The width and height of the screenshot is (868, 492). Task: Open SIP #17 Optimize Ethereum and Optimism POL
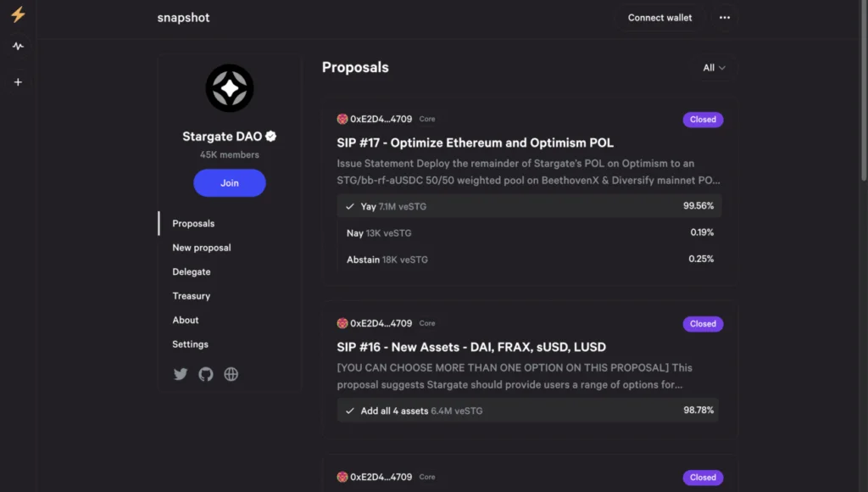tap(475, 143)
